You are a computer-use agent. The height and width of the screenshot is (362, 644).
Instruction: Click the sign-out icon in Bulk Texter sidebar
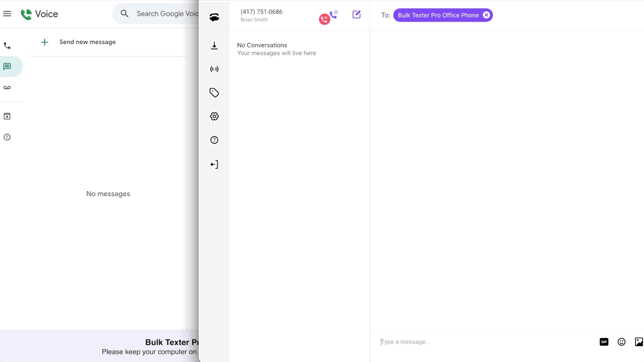214,164
